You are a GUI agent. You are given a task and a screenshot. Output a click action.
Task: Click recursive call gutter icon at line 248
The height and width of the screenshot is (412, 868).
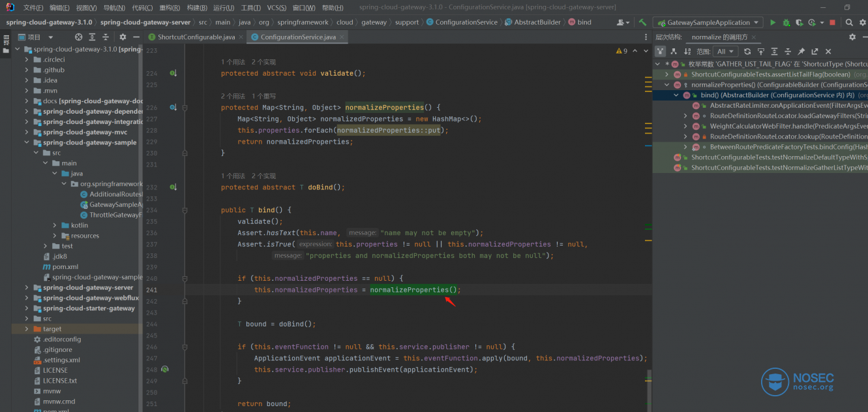[165, 369]
